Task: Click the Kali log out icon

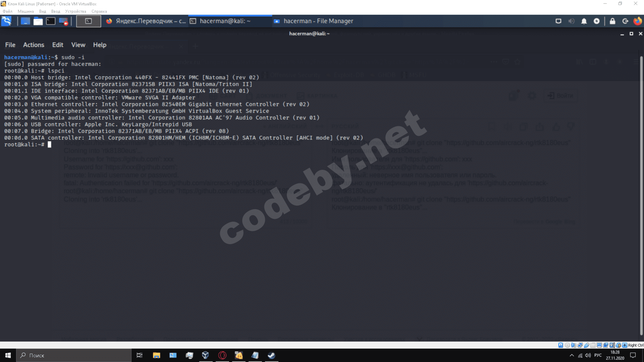Action: pyautogui.click(x=625, y=21)
